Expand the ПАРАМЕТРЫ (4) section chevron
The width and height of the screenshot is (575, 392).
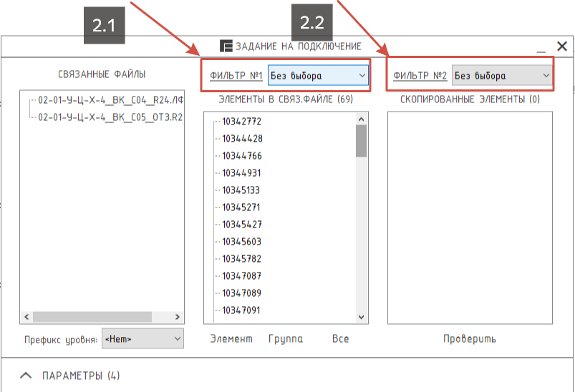click(x=26, y=376)
